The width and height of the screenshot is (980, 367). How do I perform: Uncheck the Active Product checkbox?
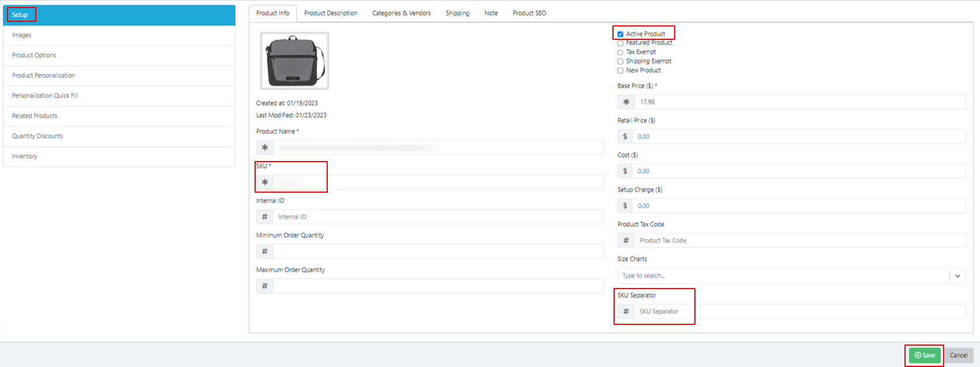pos(620,34)
